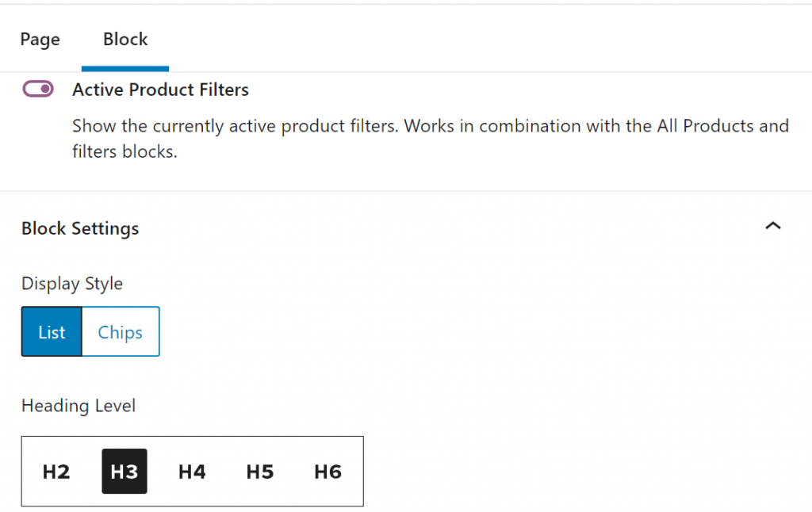Viewport: 812px width, 512px height.
Task: Choose H6 heading level
Action: point(327,471)
